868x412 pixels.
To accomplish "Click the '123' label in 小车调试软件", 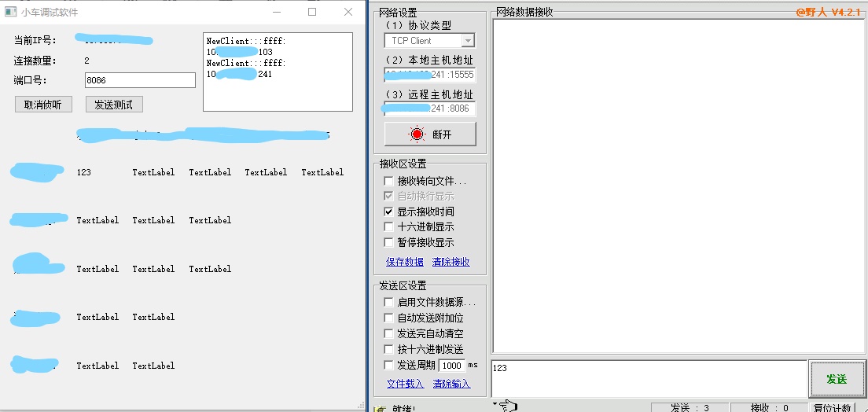I will pos(84,172).
